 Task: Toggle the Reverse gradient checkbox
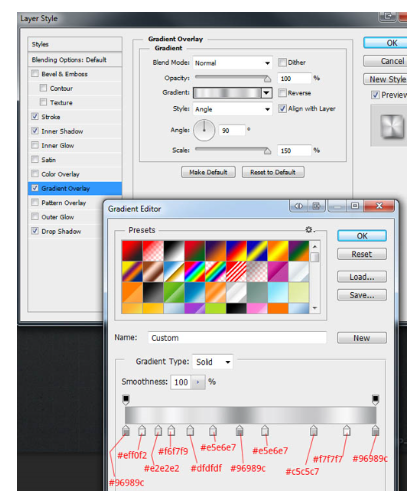(282, 93)
